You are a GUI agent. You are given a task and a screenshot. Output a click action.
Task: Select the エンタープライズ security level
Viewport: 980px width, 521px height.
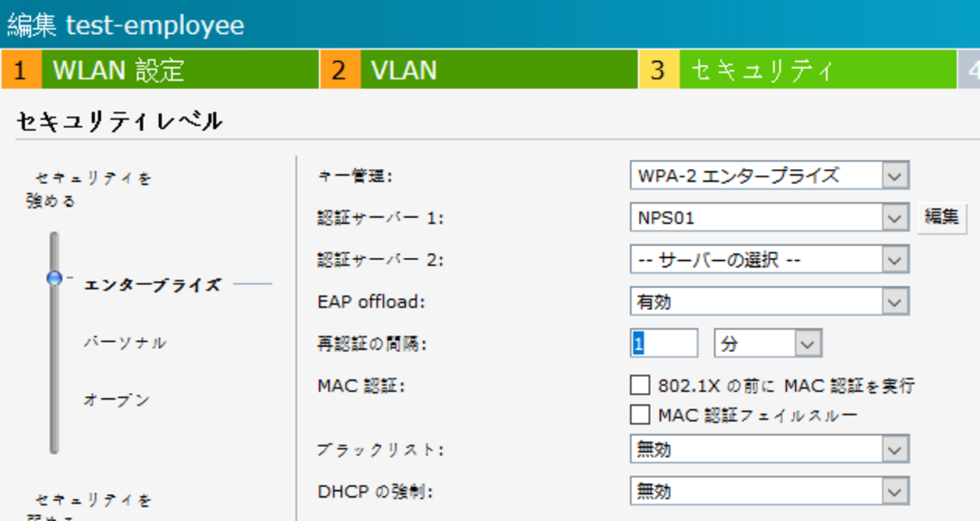pyautogui.click(x=152, y=285)
